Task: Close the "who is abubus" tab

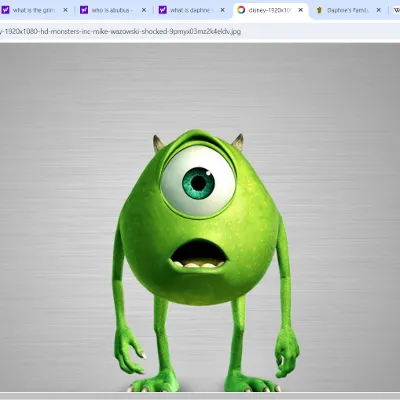Action: (x=144, y=10)
